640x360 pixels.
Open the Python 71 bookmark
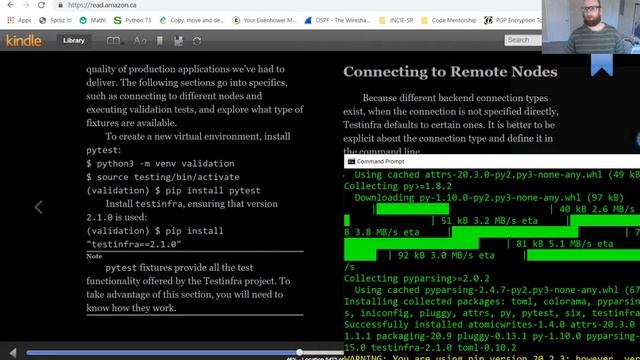[x=132, y=20]
